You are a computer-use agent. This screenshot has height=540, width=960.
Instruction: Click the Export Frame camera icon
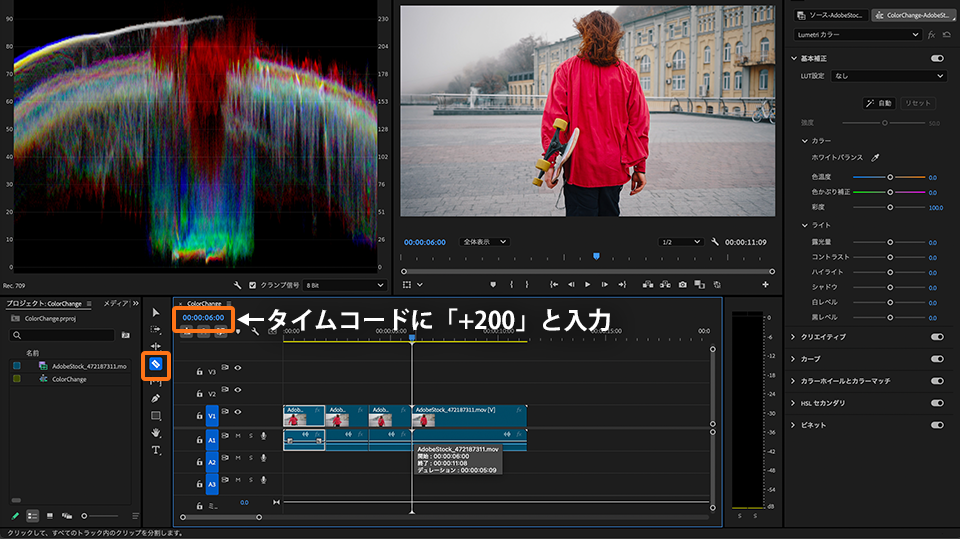point(682,284)
